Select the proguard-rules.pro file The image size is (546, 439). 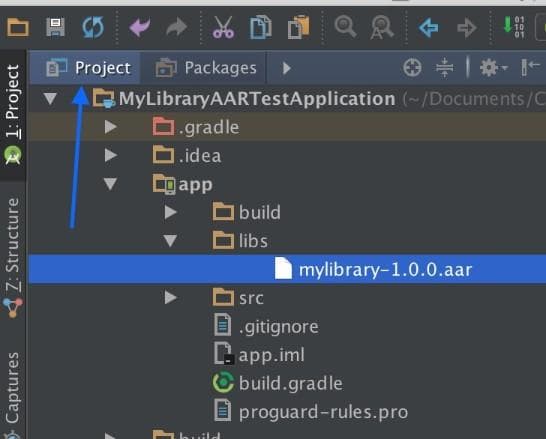tap(287, 412)
